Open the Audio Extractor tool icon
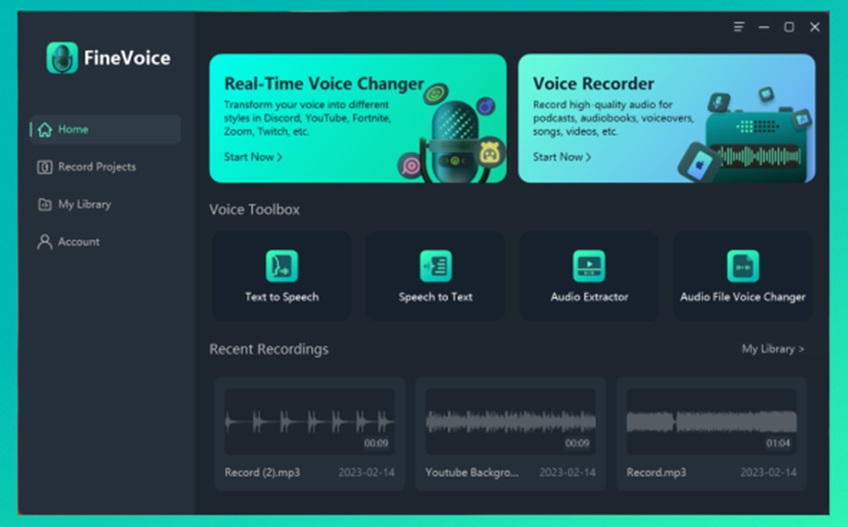This screenshot has height=527, width=848. point(589,266)
